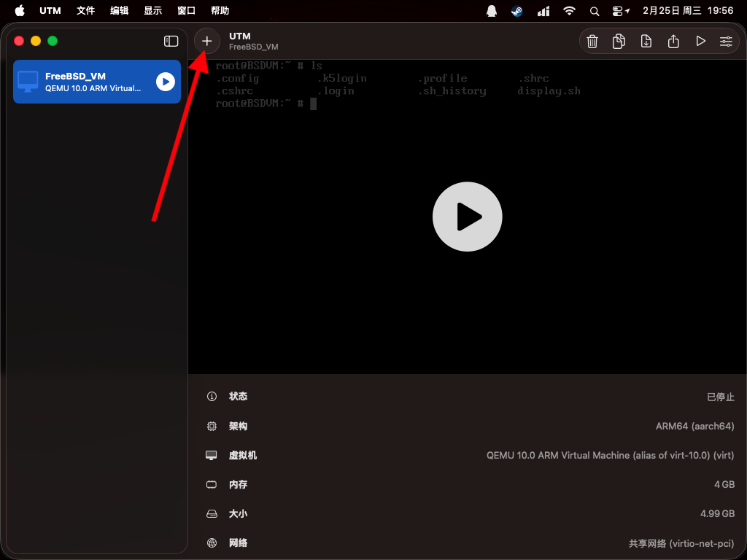
Task: Open the 窗口 menu
Action: coord(186,10)
